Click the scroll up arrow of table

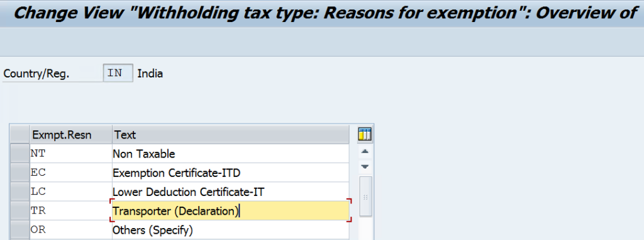pos(365,151)
